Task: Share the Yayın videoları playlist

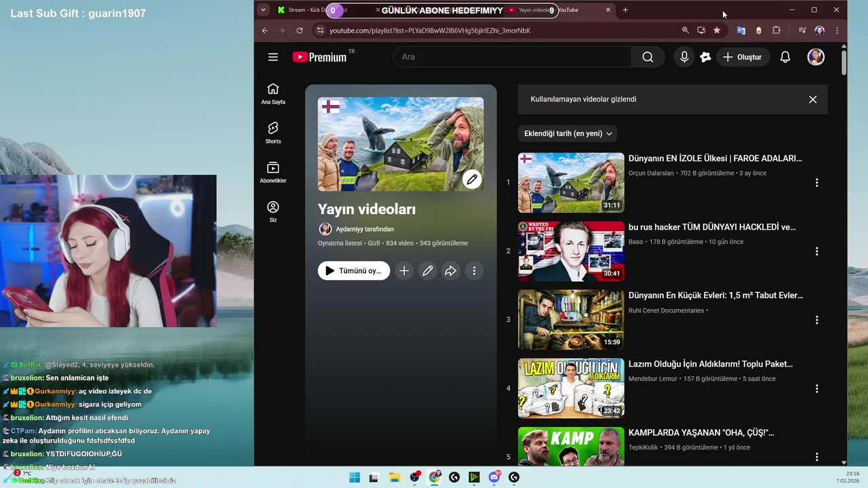Action: [x=451, y=271]
